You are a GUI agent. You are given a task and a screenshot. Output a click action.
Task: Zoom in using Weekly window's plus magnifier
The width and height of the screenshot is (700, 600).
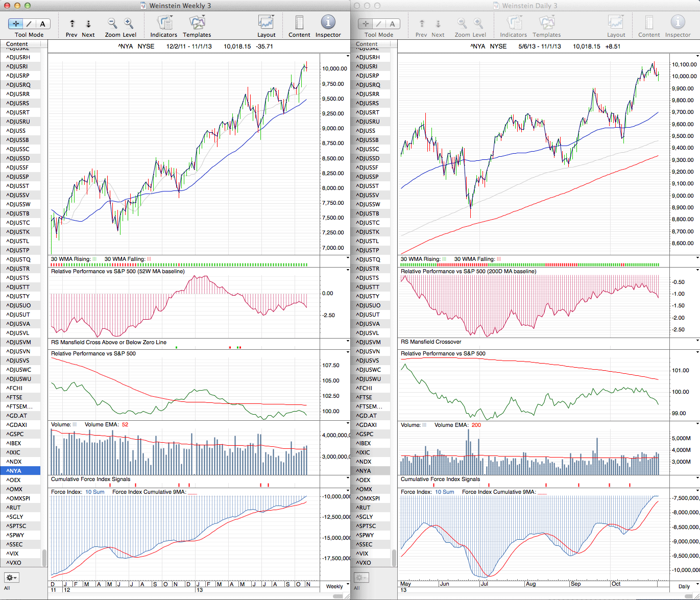tap(129, 23)
